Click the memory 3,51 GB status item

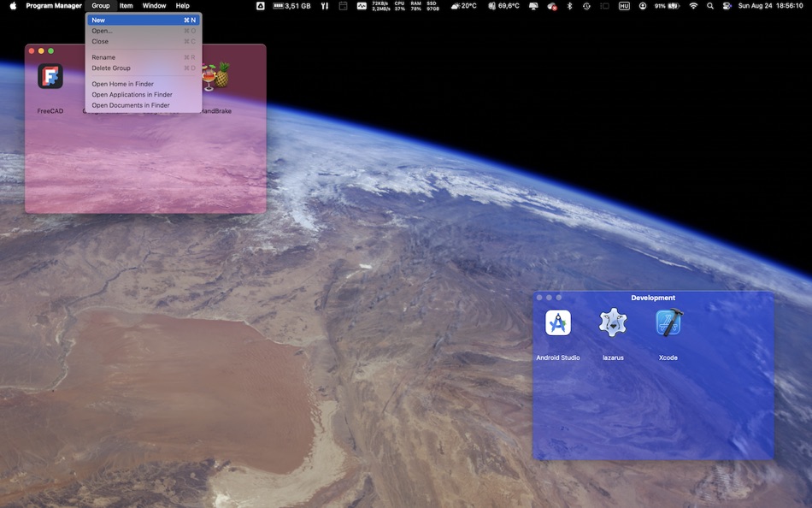pyautogui.click(x=291, y=6)
